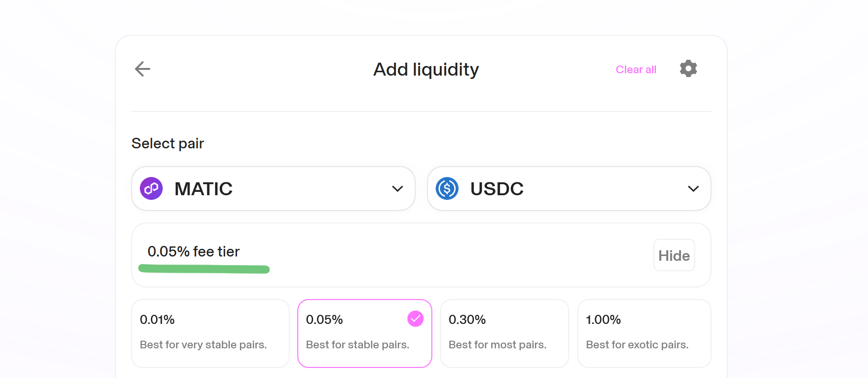Click the Hide button
The image size is (868, 378).
[x=674, y=256]
